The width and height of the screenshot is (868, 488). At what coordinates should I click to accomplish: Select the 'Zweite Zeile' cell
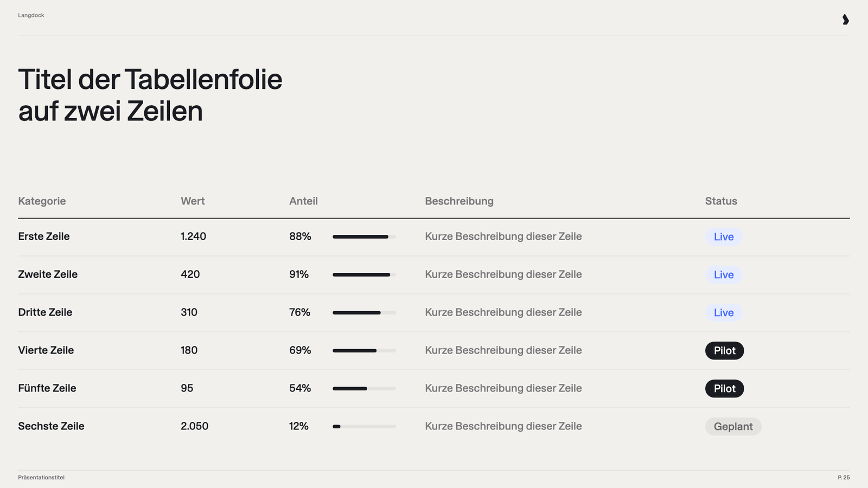pyautogui.click(x=48, y=274)
